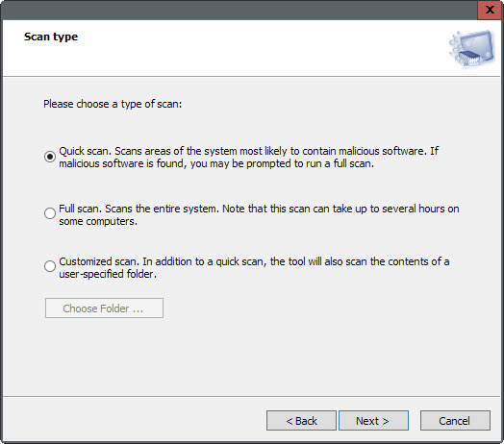Click the malware removal tool logo icon
The image size is (504, 444).
pos(472,49)
